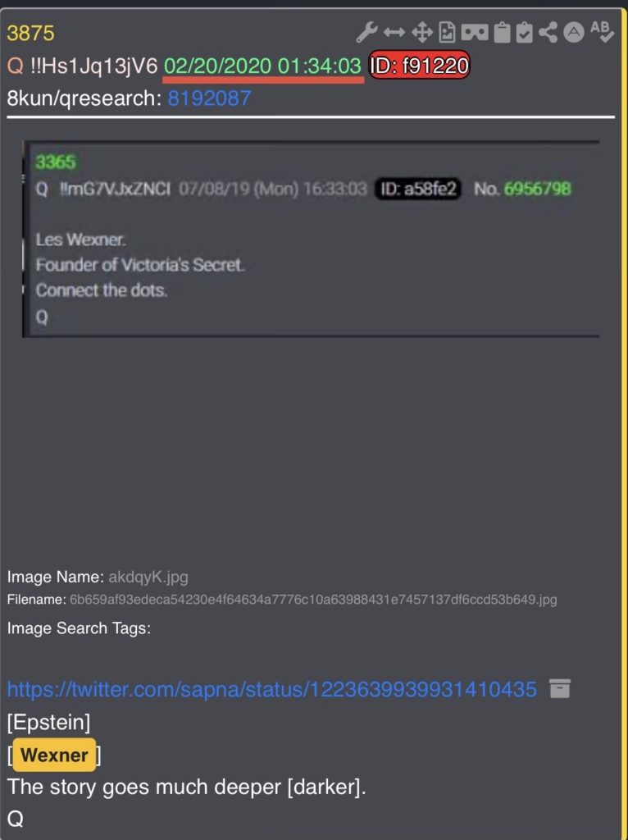Click the akdqyK.jpg image name
The image size is (628, 840).
click(148, 577)
